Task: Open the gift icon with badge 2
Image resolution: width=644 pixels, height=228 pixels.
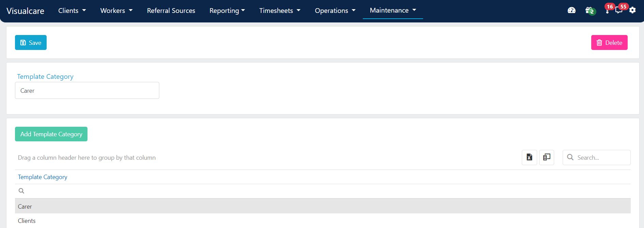Action: 590,11
